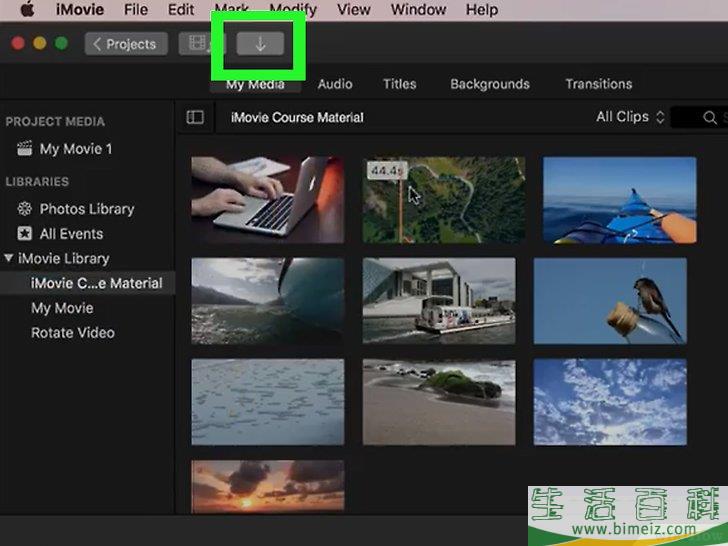
Task: Click the blue sky clouds clip thumbnail
Action: coord(610,402)
